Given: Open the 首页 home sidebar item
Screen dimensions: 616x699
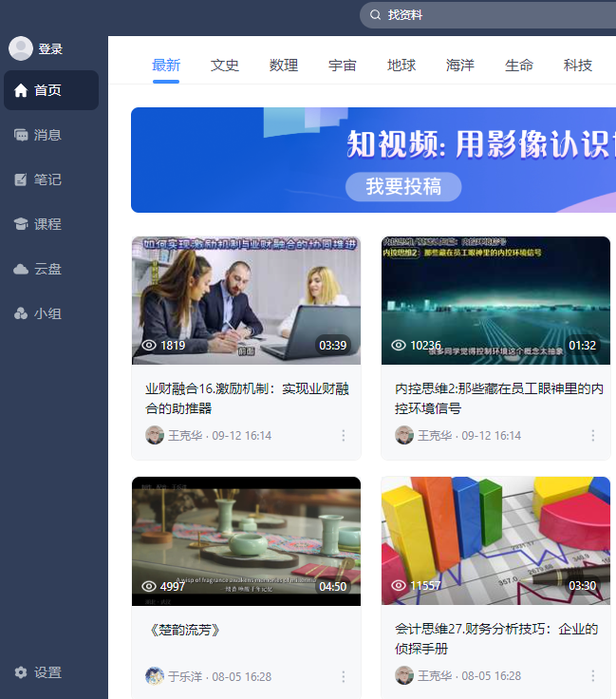Looking at the screenshot, I should point(51,90).
